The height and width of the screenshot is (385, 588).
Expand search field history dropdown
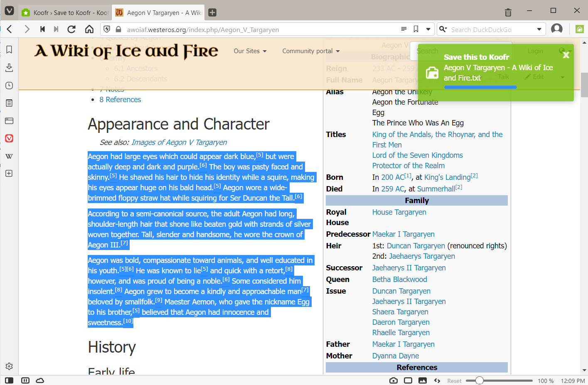pos(539,29)
